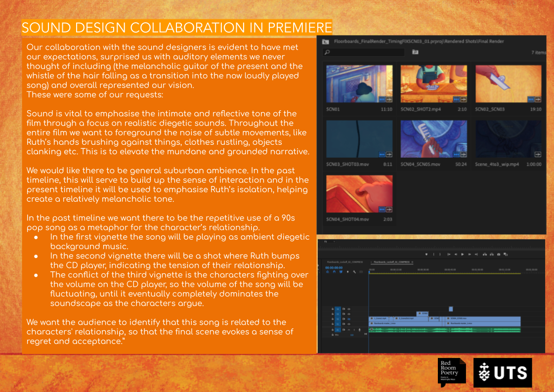
Task: Click the Step Forward one frame icon
Action: coord(469,254)
